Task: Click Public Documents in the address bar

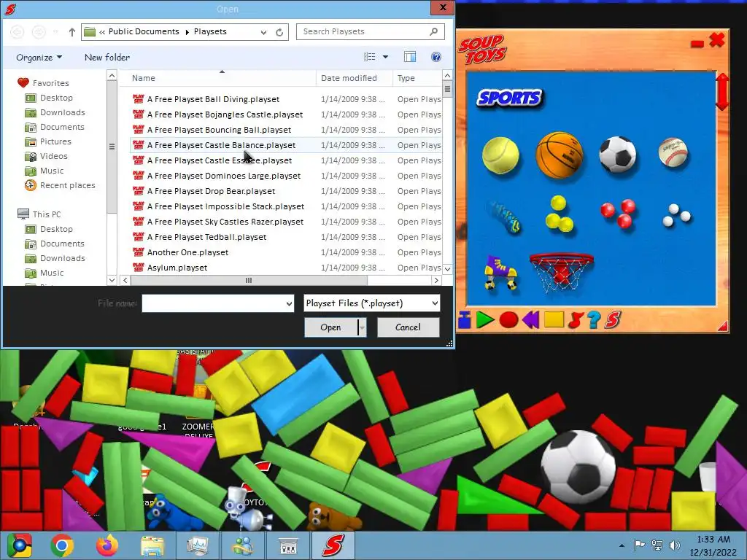Action: pyautogui.click(x=144, y=31)
